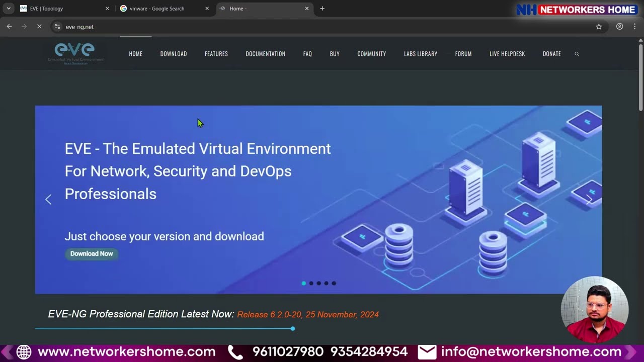644x362 pixels.
Task: Select the first carousel dot
Action: click(x=303, y=283)
